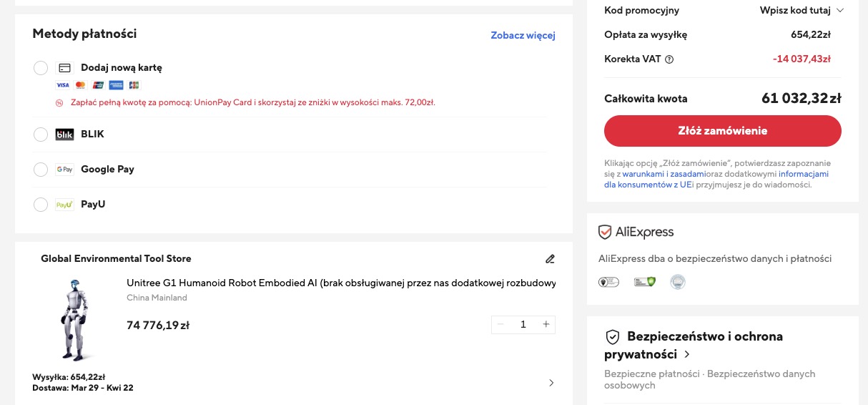This screenshot has height=405, width=868.
Task: Click the Unitree G1 robot product thumbnail
Action: click(x=74, y=318)
